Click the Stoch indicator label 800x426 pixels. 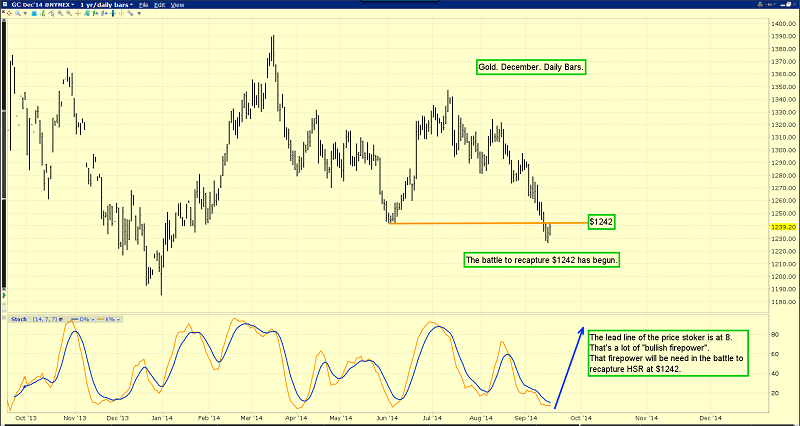[x=18, y=319]
